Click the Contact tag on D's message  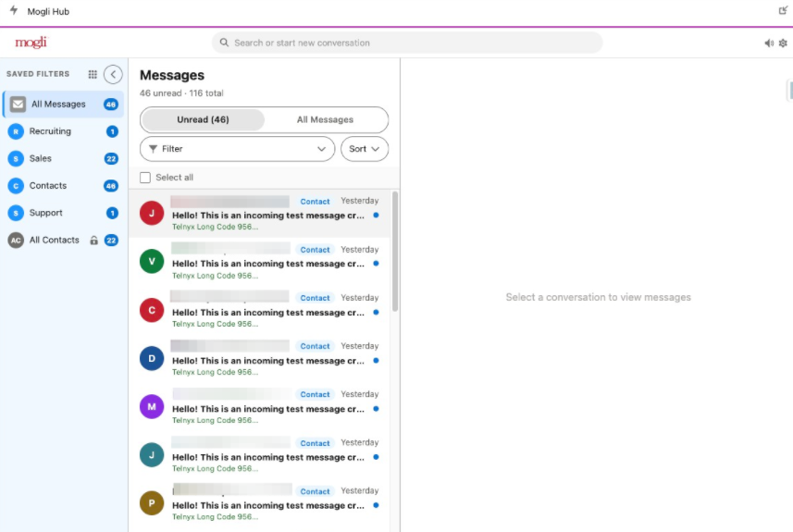(x=315, y=346)
